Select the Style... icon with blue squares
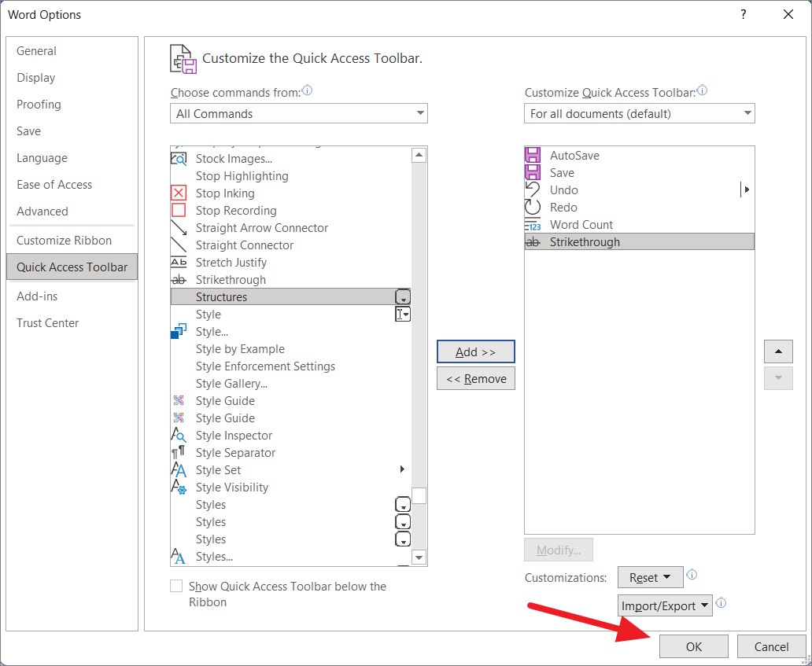Viewport: 812px width, 666px height. coord(179,332)
